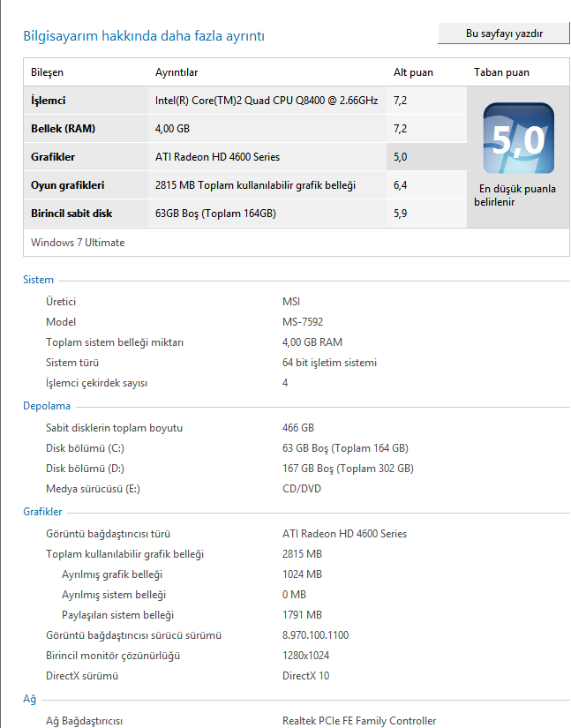Click the 5,0 base score badge icon

pyautogui.click(x=518, y=139)
